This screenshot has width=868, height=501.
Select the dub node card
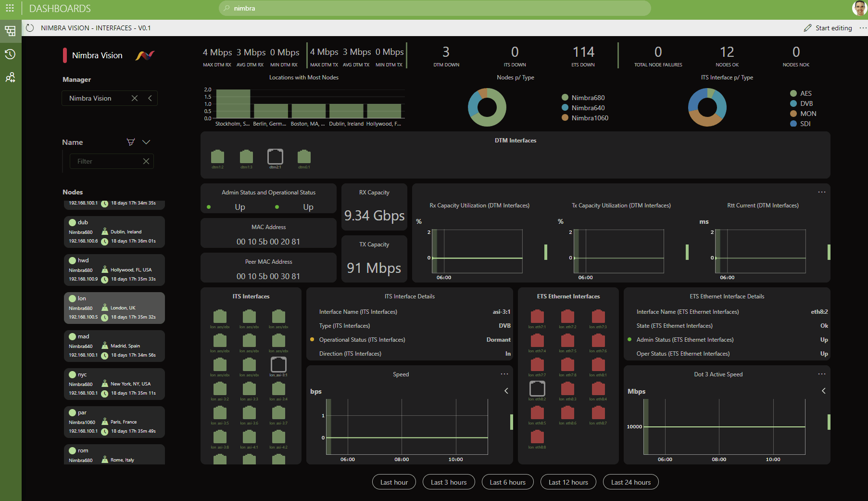click(114, 232)
